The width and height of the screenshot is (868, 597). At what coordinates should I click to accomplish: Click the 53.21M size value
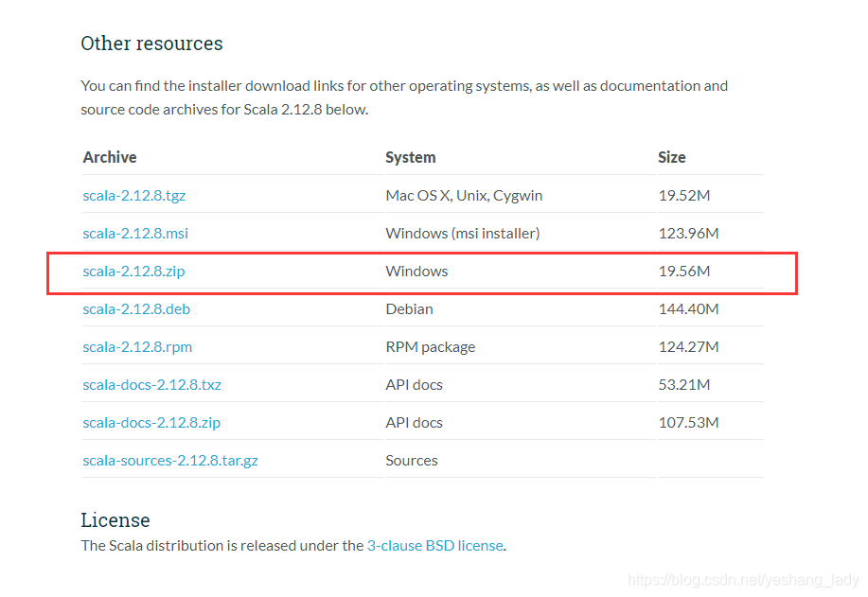[x=684, y=385]
